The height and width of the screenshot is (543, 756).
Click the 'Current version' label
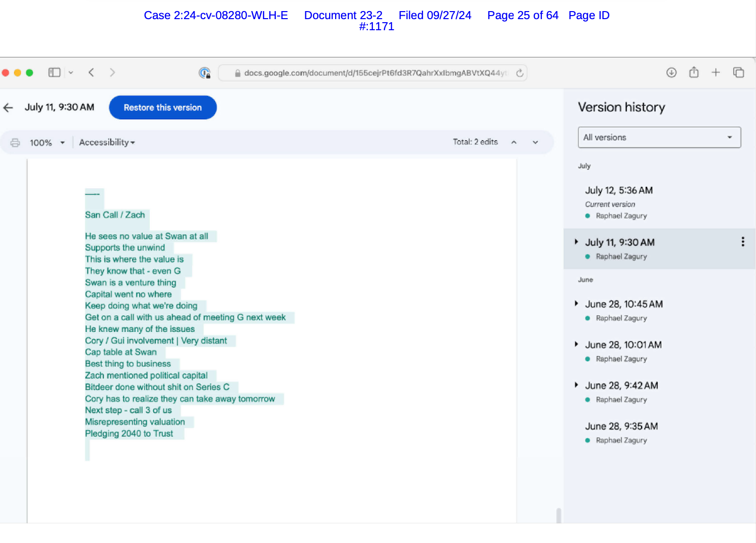[x=610, y=205]
